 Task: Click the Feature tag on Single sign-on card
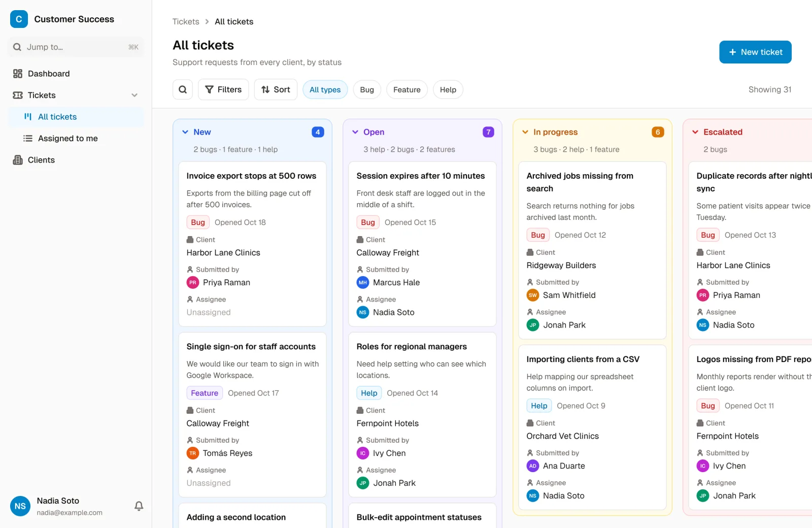click(x=205, y=393)
